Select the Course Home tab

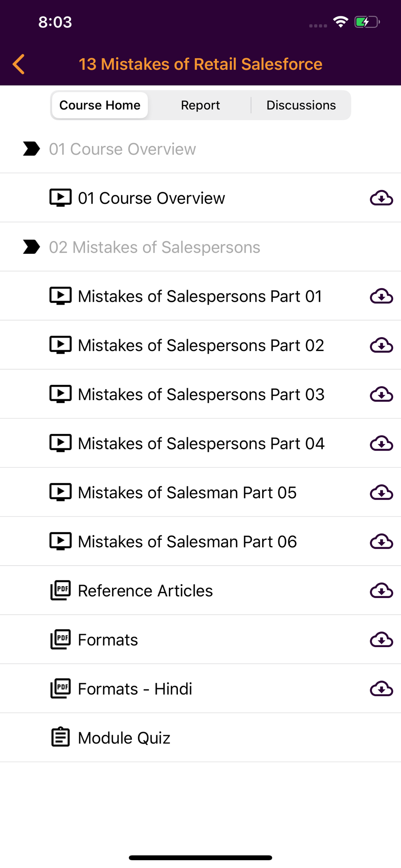(x=100, y=105)
